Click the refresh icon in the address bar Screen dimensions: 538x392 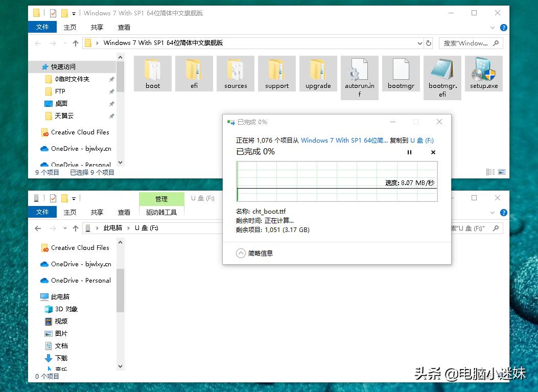click(429, 43)
